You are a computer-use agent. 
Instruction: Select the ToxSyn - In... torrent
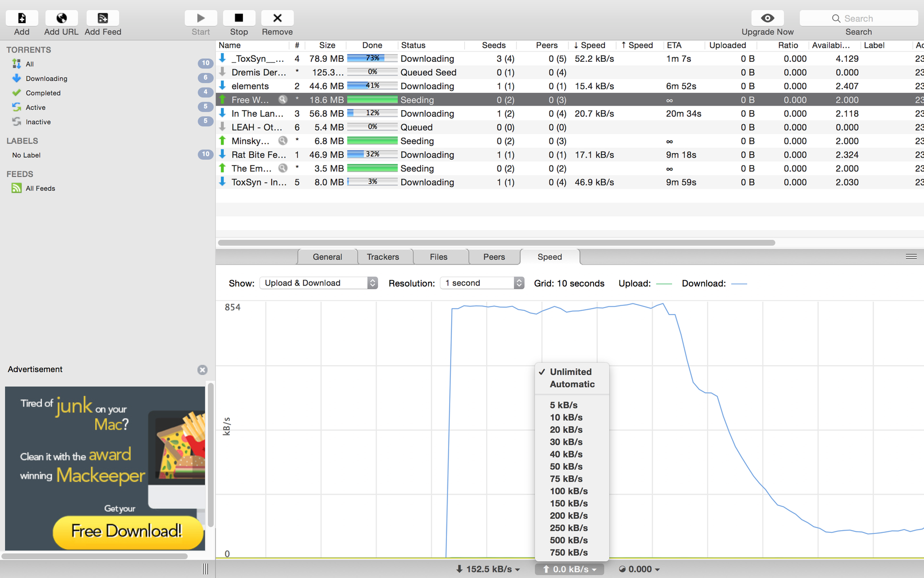(569, 182)
